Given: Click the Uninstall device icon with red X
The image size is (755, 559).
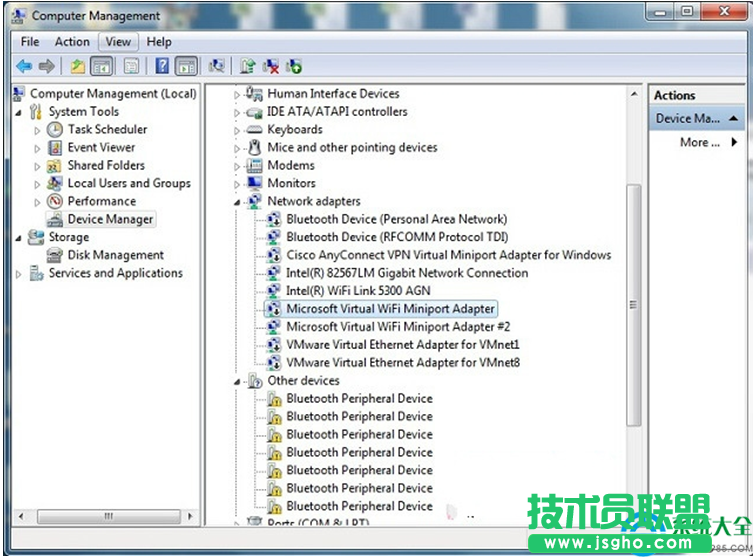Looking at the screenshot, I should (x=270, y=66).
